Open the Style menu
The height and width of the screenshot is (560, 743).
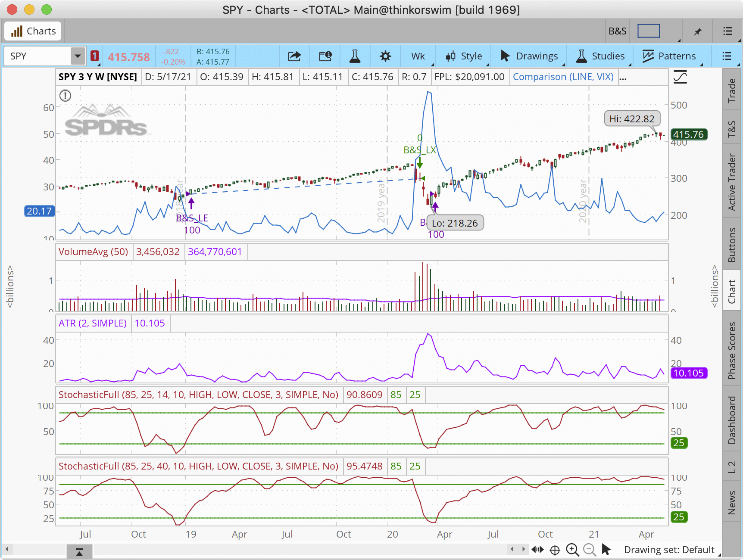(464, 56)
